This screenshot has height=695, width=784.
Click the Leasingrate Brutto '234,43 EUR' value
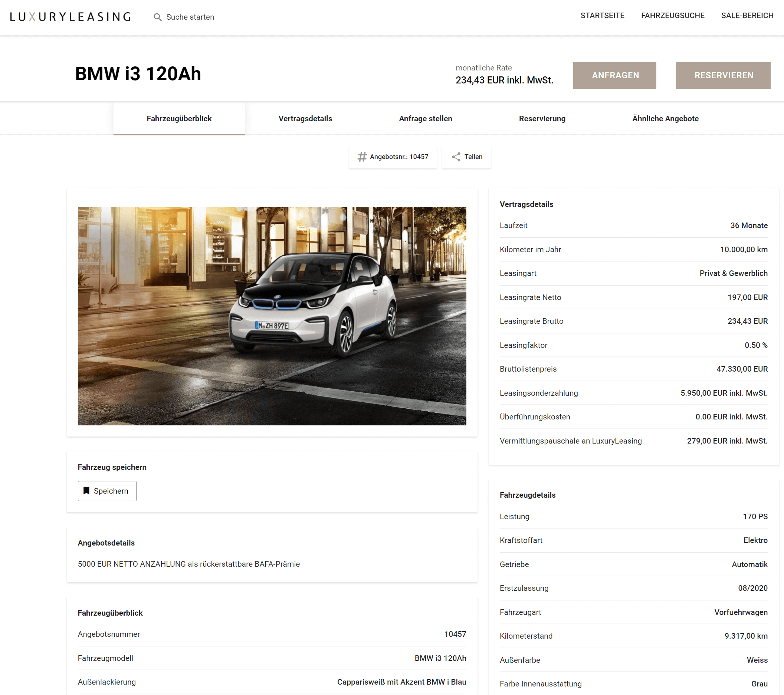[748, 321]
